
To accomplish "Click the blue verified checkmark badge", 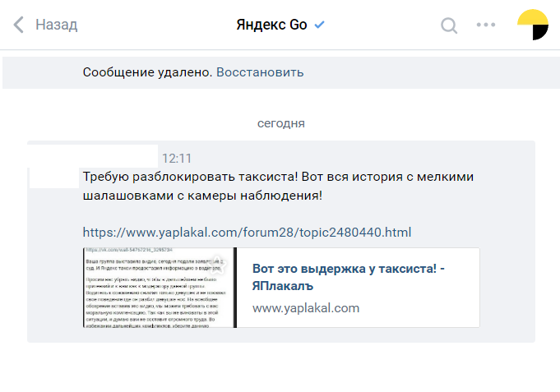I will click(319, 25).
